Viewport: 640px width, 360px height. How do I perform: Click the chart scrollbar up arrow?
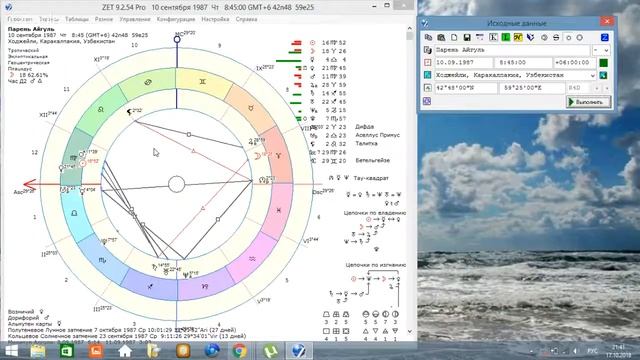point(409,28)
